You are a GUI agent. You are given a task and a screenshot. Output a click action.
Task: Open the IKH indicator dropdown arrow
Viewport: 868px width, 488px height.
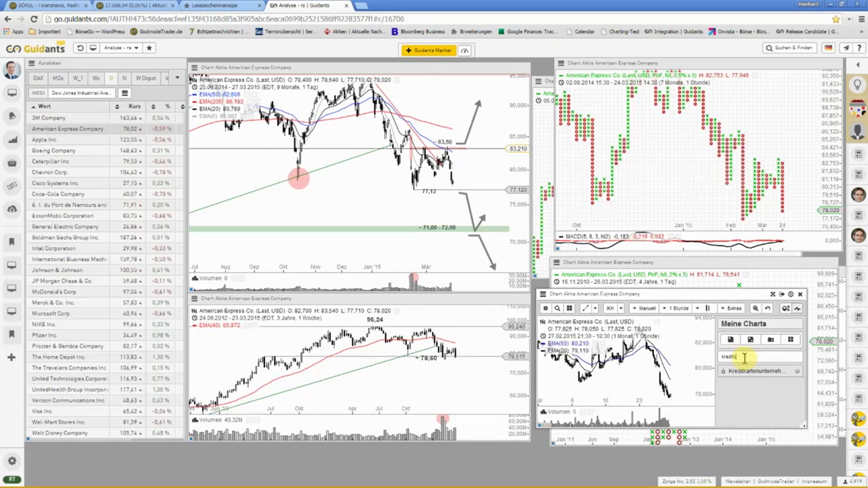coord(621,308)
